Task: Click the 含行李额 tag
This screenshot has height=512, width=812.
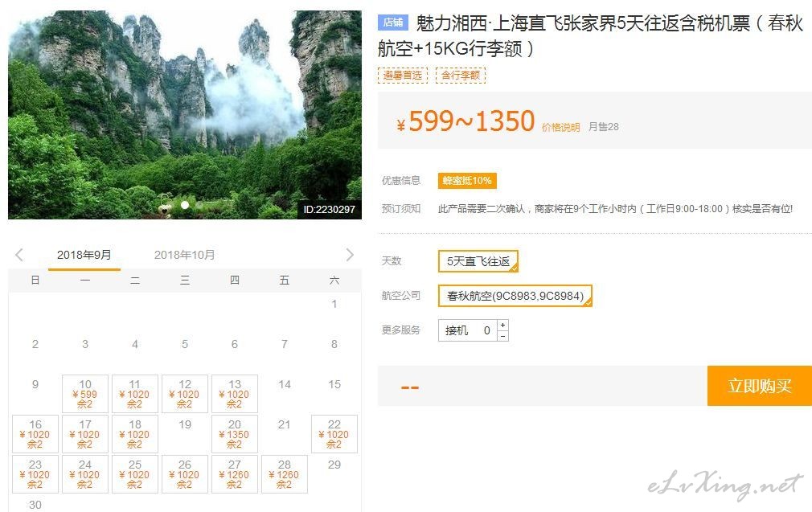Action: (x=461, y=75)
